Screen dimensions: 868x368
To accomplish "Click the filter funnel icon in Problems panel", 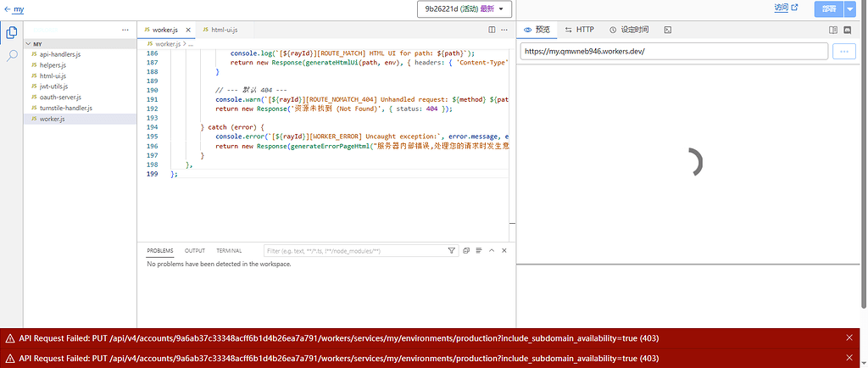I will pos(452,251).
